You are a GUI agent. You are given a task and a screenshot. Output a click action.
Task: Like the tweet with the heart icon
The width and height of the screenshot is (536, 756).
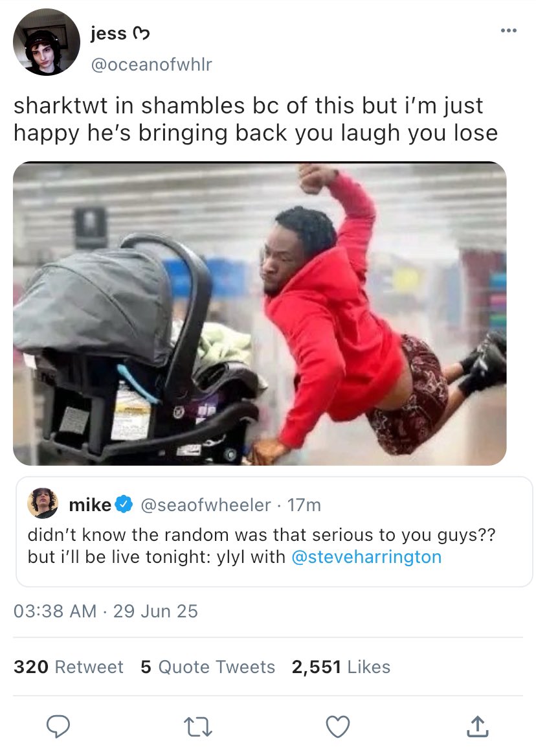(337, 727)
